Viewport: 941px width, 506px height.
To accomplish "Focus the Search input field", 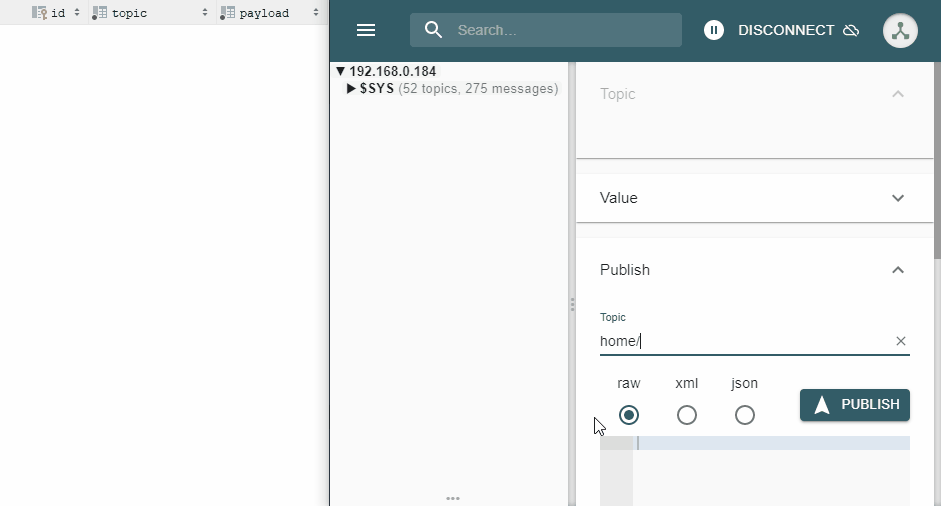I will tap(560, 30).
